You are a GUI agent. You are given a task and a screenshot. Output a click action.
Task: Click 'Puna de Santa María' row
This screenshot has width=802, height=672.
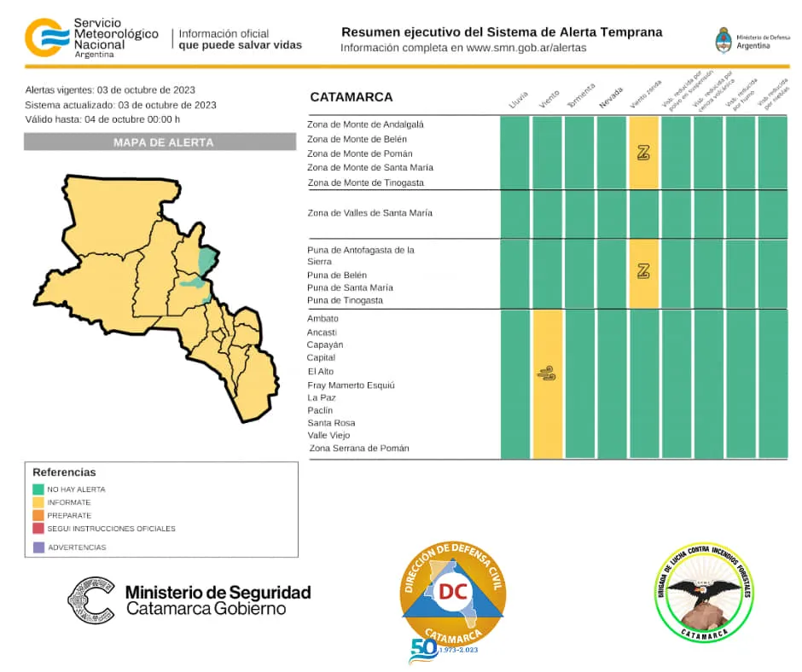(350, 287)
